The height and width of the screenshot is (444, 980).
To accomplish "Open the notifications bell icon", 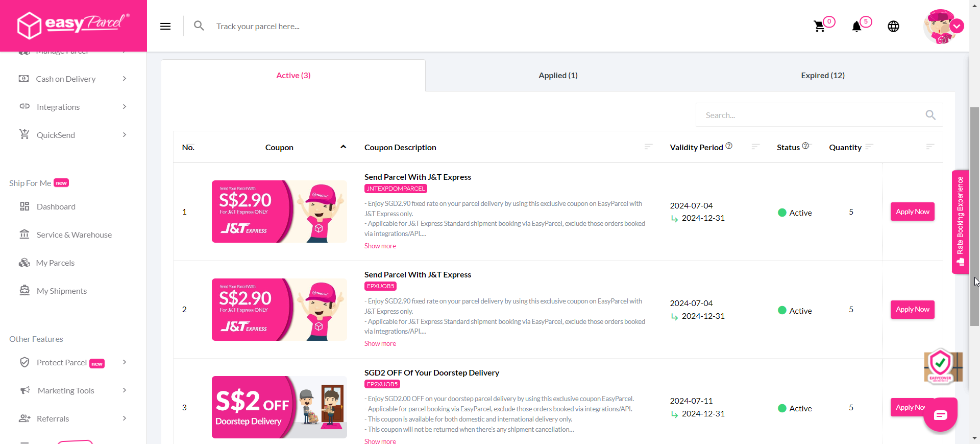I will [856, 27].
